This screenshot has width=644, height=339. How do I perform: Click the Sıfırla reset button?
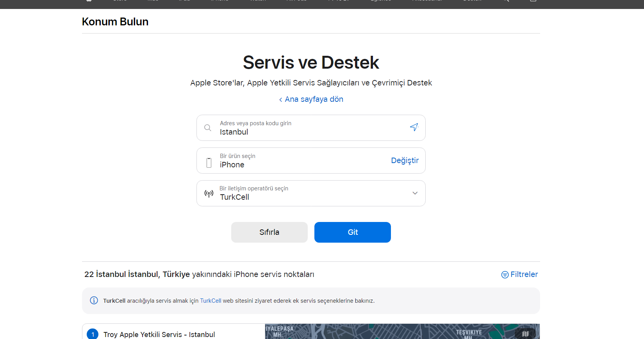click(x=269, y=232)
